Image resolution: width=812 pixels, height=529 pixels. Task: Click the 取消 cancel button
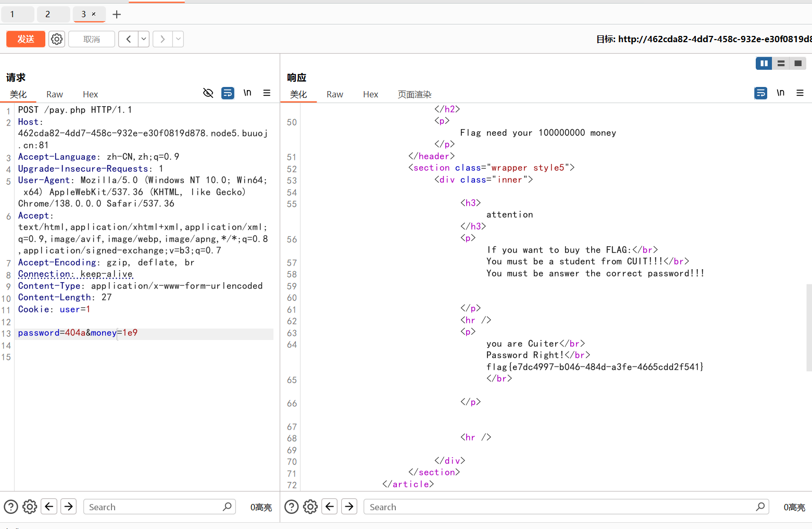(92, 39)
